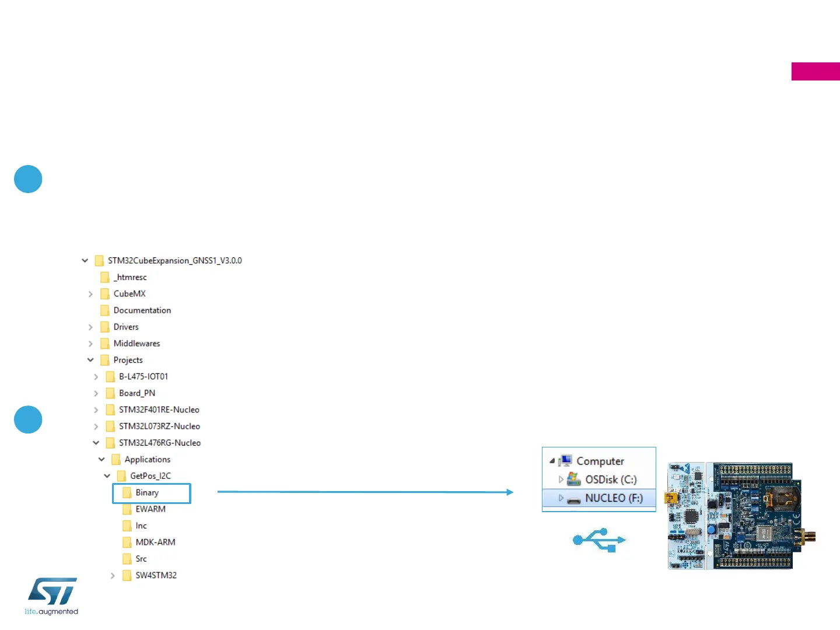The width and height of the screenshot is (840, 630).
Task: Click the Nucleo board photo
Action: tap(742, 516)
